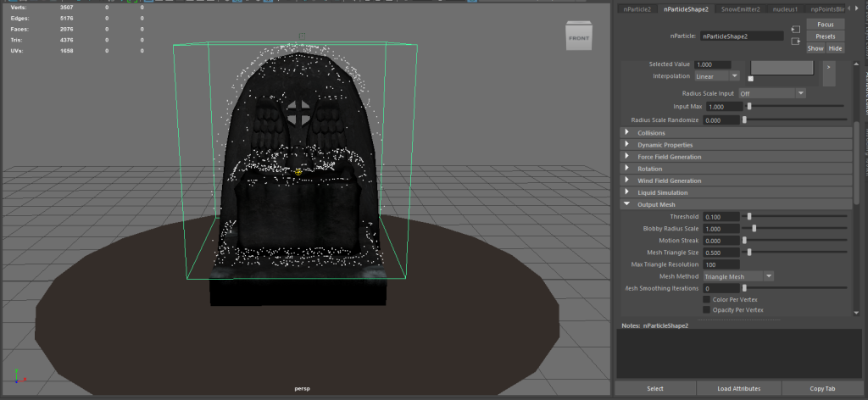Open the Mesh Method dropdown

[738, 276]
